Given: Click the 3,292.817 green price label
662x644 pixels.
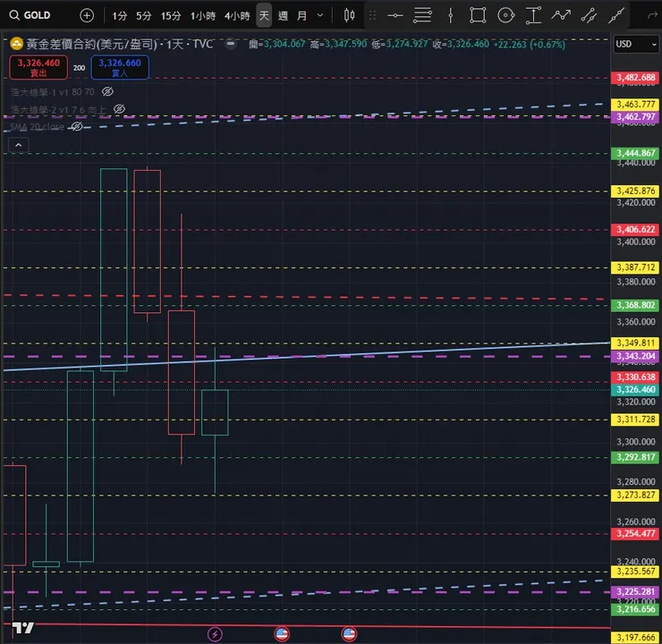Looking at the screenshot, I should click(x=635, y=457).
